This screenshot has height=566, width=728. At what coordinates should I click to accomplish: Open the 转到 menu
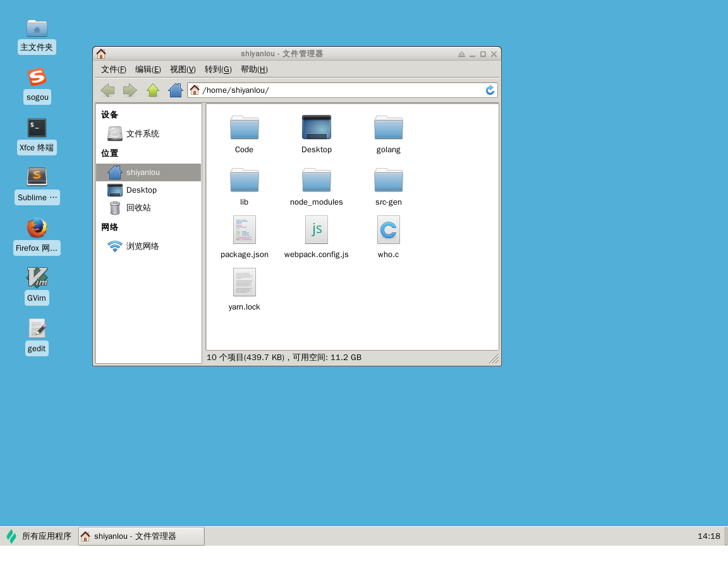[217, 69]
